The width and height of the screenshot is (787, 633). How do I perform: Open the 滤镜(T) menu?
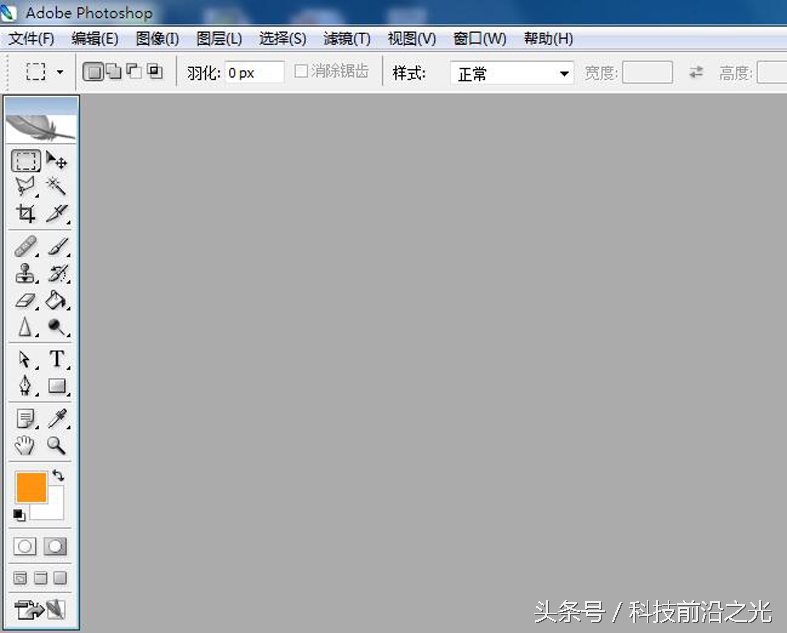coord(347,39)
